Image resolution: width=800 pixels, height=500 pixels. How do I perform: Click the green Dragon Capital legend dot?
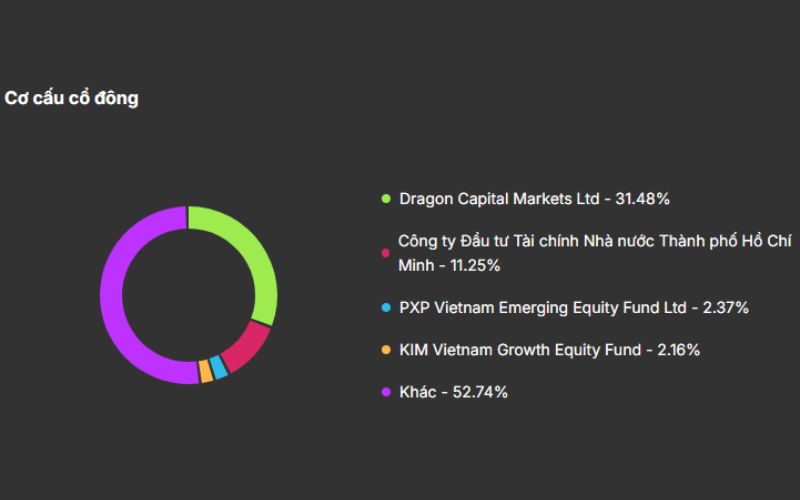[386, 199]
